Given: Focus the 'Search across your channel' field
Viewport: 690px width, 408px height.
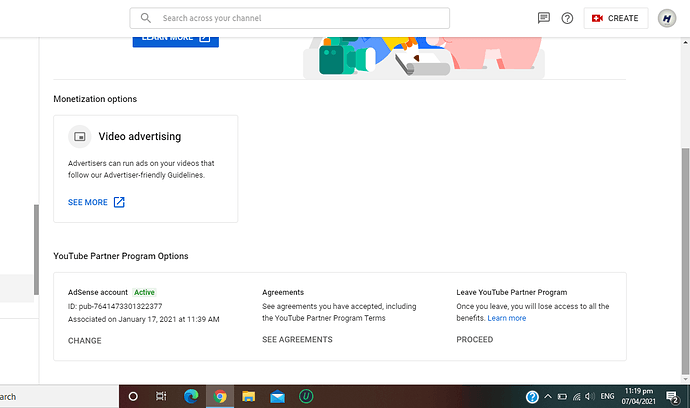Looking at the screenshot, I should [x=290, y=18].
